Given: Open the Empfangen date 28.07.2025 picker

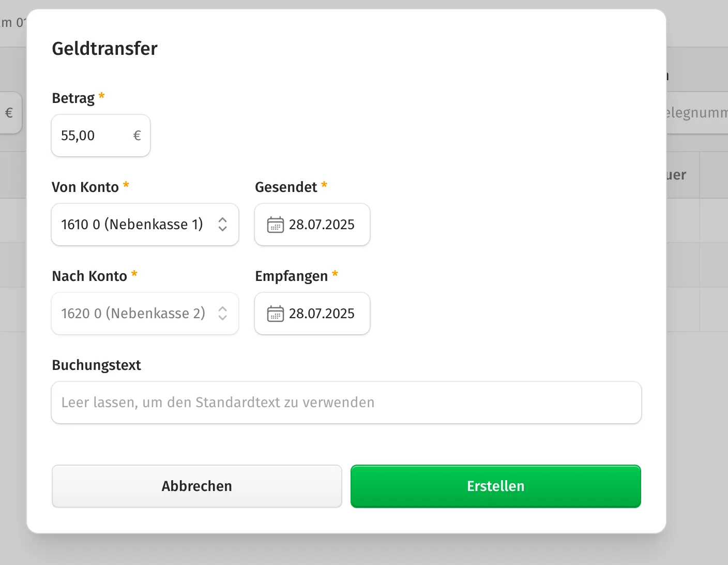Looking at the screenshot, I should [x=312, y=314].
